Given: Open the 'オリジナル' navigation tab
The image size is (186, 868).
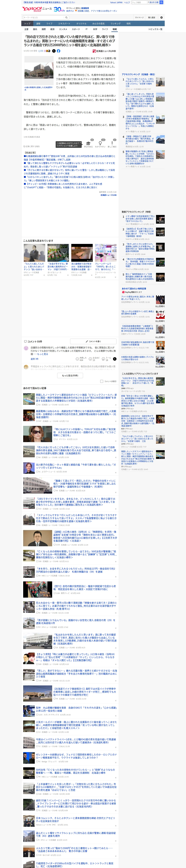Looking at the screenshot, I should point(81,24).
